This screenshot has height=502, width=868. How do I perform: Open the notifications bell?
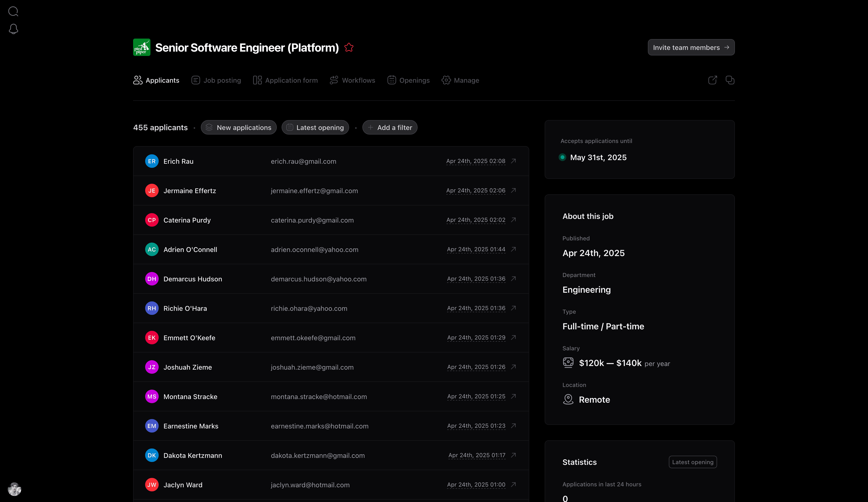pyautogui.click(x=13, y=29)
